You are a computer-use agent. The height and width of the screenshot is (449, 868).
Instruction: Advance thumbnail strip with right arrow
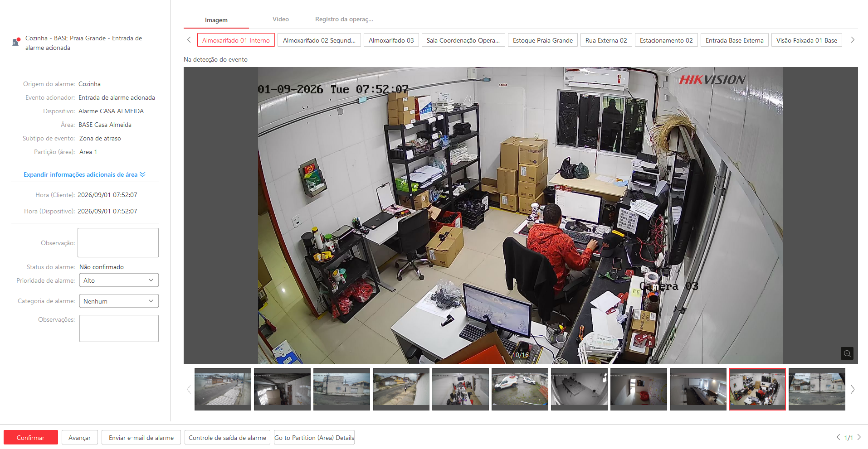coord(853,389)
